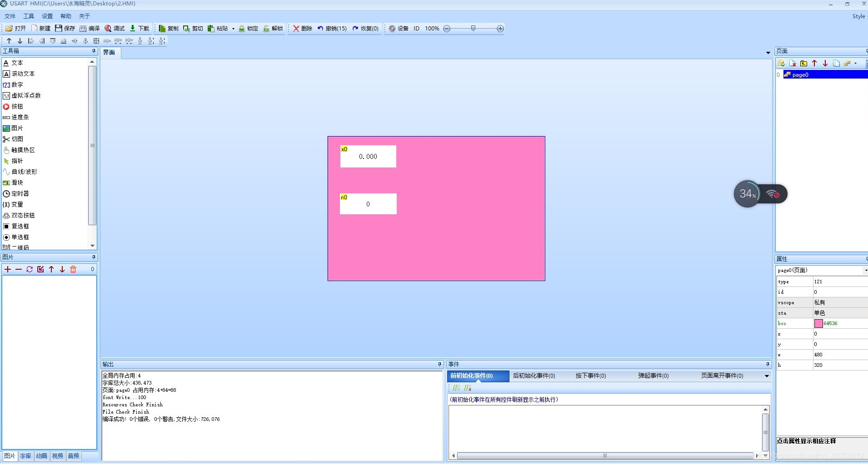Screen dimensions: 868x464
Task: Select the 触摸热区 hotspot component
Action: pyautogui.click(x=19, y=150)
